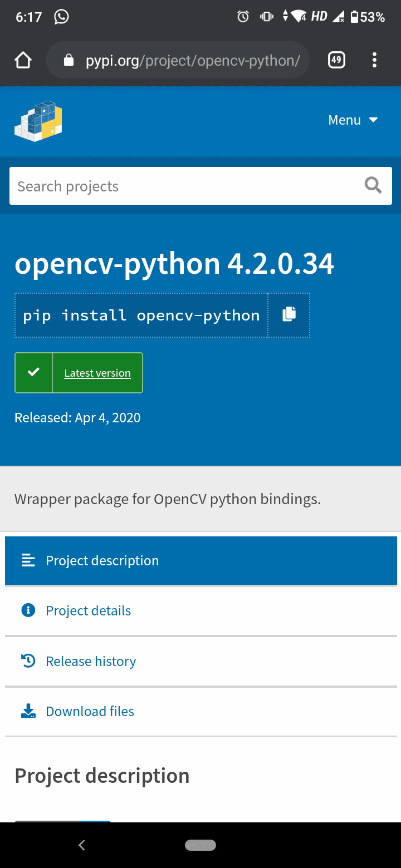This screenshot has height=868, width=401.
Task: Tap the opencv-python 4.2.0.34 heading
Action: coord(174,263)
